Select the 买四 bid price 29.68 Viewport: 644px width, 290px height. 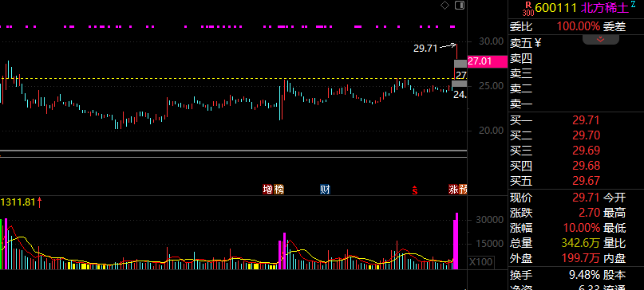(586, 166)
